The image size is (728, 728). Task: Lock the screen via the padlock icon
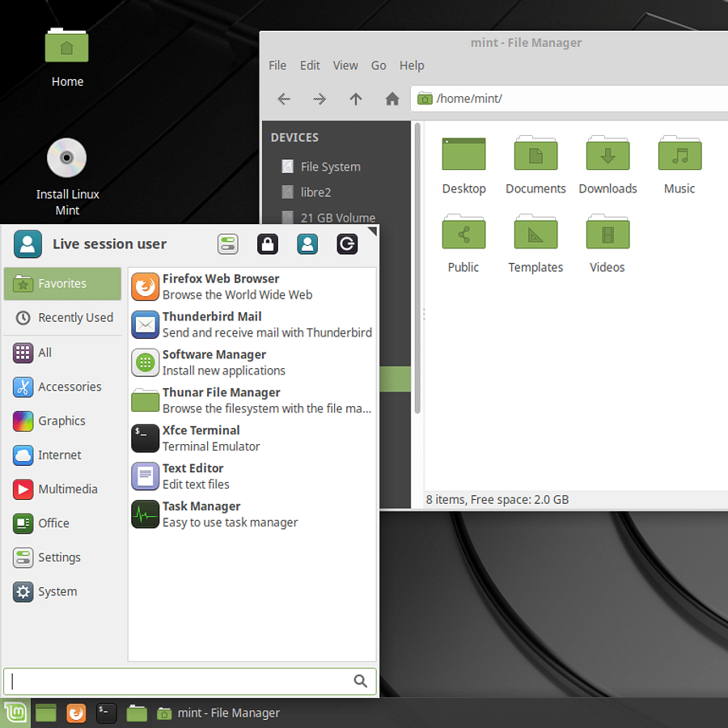(268, 243)
